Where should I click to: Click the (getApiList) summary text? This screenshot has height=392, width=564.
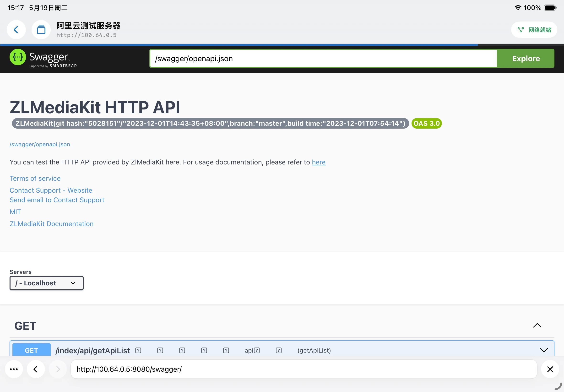[x=314, y=350]
